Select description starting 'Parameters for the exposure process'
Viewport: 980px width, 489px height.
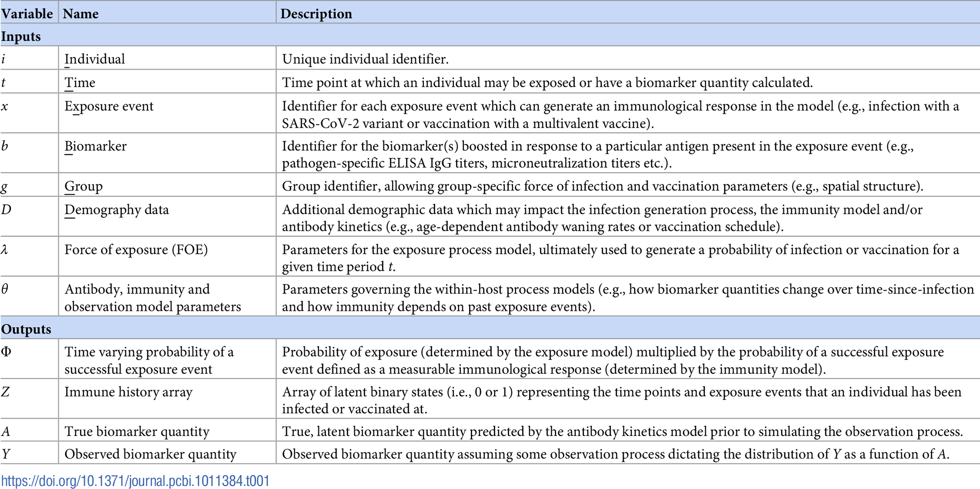[x=621, y=258]
